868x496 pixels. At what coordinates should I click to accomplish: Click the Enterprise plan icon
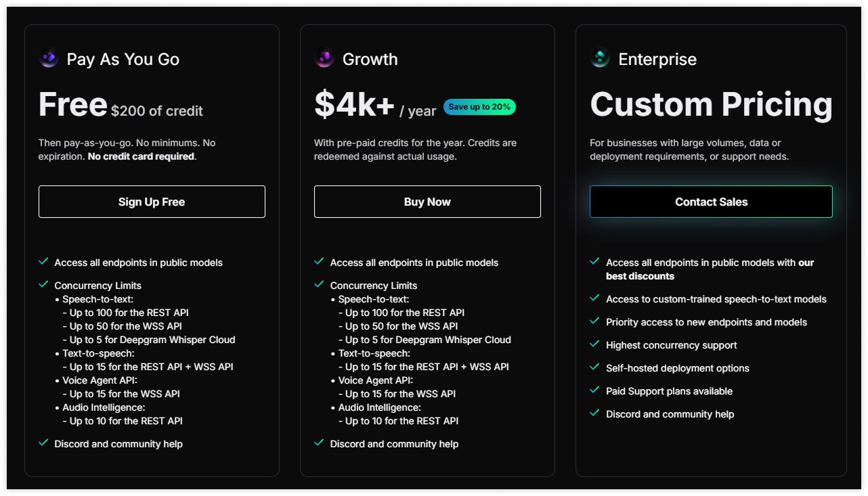[600, 59]
